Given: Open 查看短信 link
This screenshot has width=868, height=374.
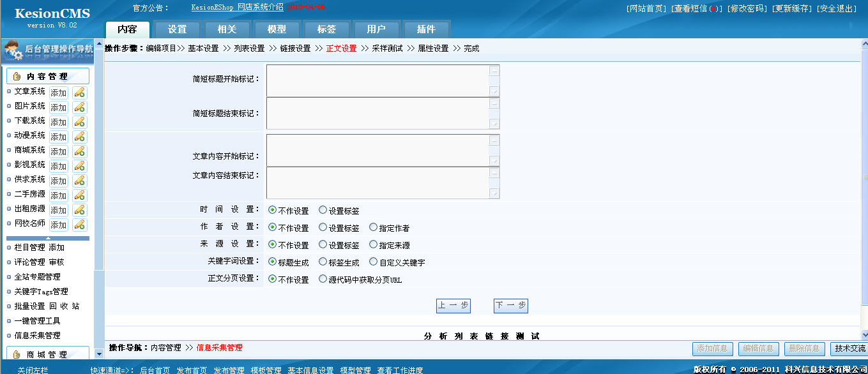Looking at the screenshot, I should (697, 8).
